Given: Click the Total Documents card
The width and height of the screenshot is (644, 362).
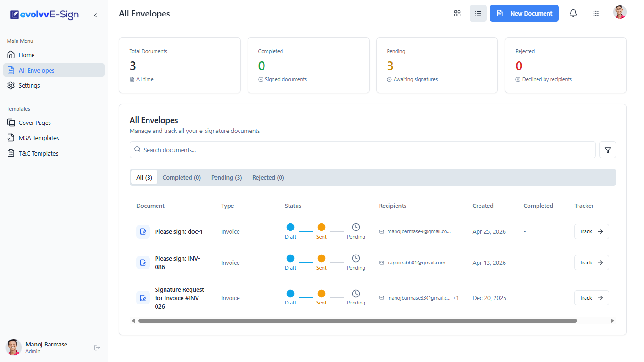Looking at the screenshot, I should (x=180, y=66).
